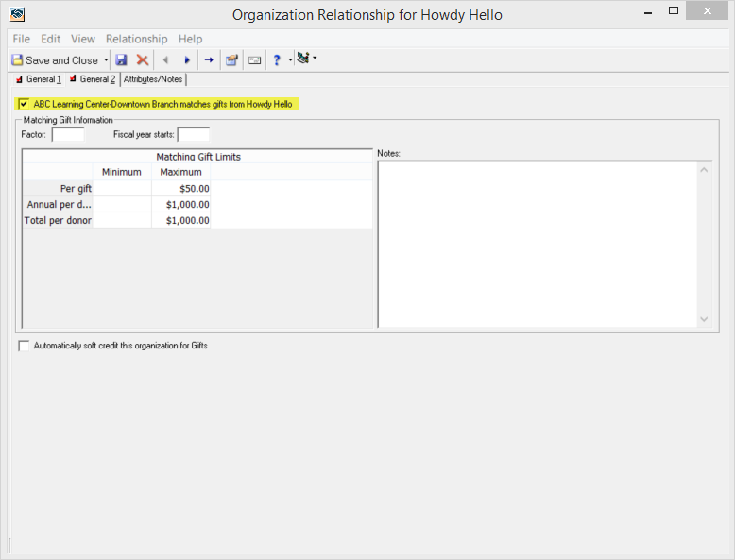The width and height of the screenshot is (735, 560).
Task: Select the Annual per donor minimum cell
Action: [x=122, y=204]
